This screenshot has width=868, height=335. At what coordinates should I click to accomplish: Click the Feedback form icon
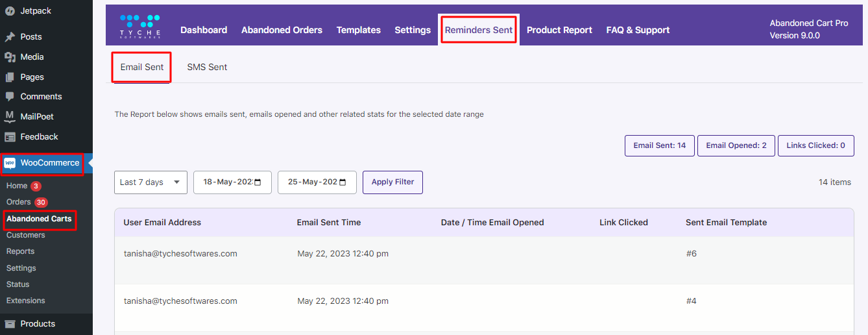pyautogui.click(x=10, y=137)
